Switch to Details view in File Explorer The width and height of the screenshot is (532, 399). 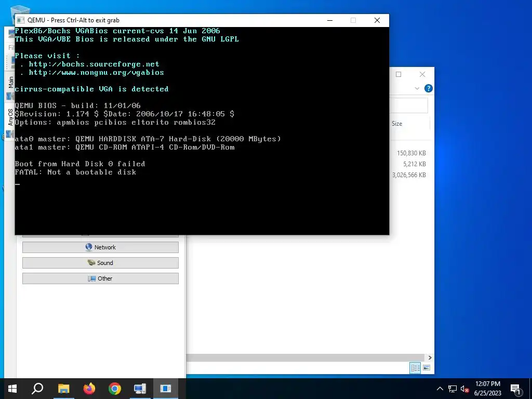point(415,368)
